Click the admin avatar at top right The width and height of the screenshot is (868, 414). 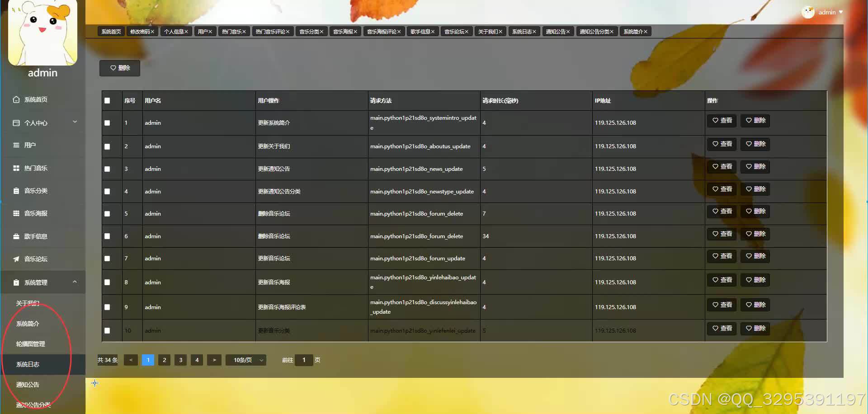coord(808,12)
